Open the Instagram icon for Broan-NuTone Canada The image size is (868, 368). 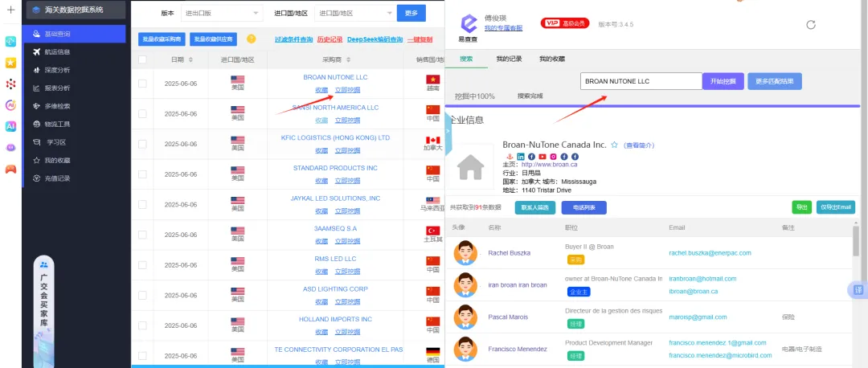click(553, 157)
